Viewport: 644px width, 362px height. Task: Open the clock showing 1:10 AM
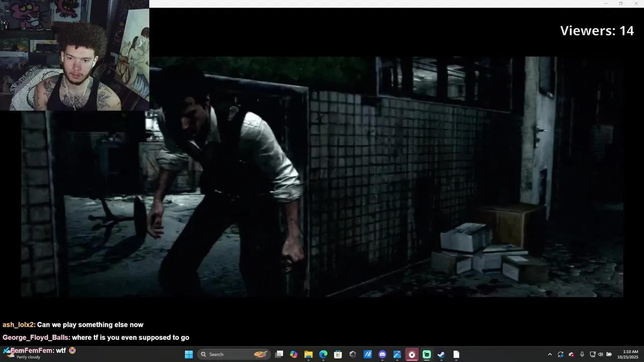(630, 354)
